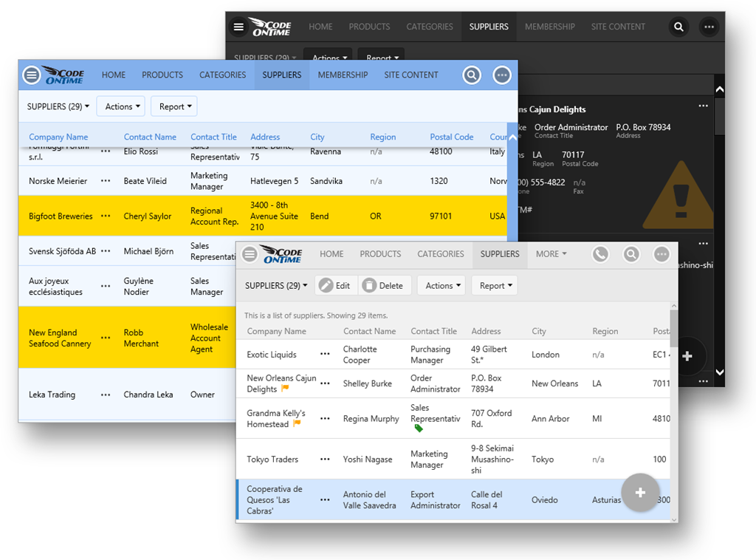Screen dimensions: 756x560
Task: Click the hamburger menu in the gray front window
Action: coord(250,254)
